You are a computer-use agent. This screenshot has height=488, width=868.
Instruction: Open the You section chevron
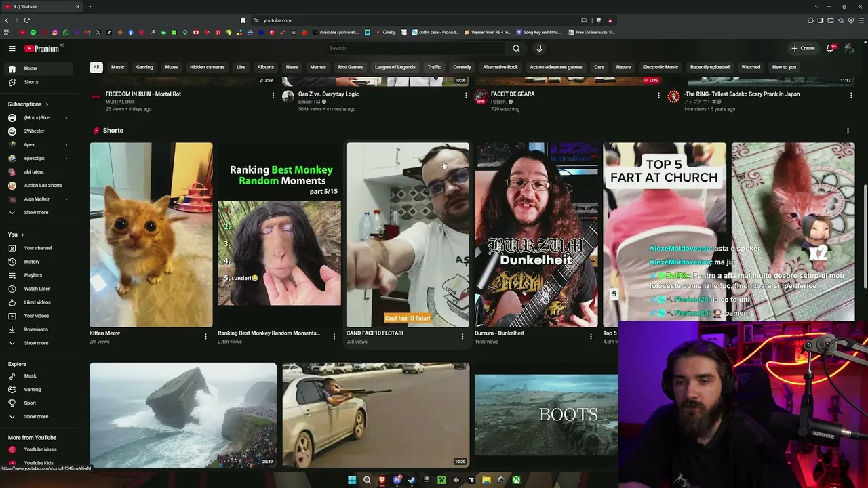[22, 235]
